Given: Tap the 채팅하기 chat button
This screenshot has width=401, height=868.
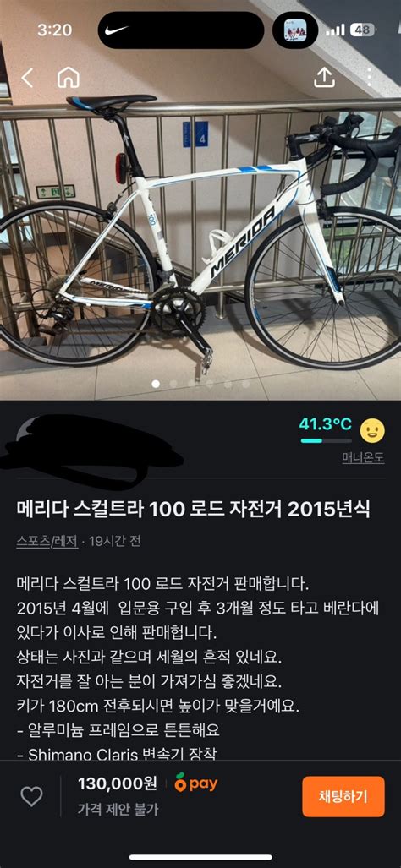Looking at the screenshot, I should pyautogui.click(x=343, y=797).
